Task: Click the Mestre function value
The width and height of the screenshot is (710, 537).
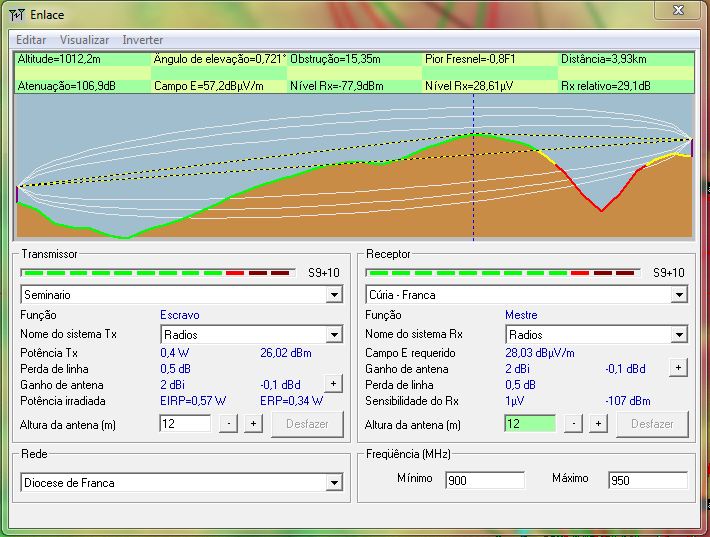Action: [x=521, y=315]
